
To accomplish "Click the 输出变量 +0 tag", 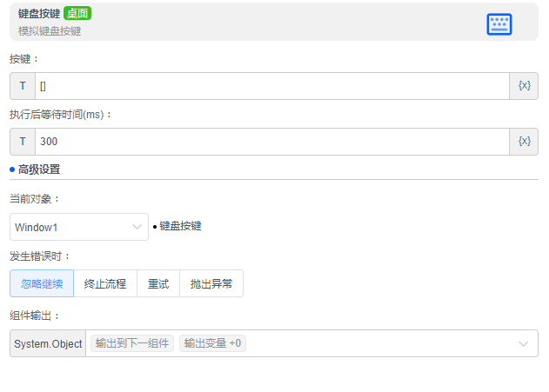I will [x=212, y=343].
